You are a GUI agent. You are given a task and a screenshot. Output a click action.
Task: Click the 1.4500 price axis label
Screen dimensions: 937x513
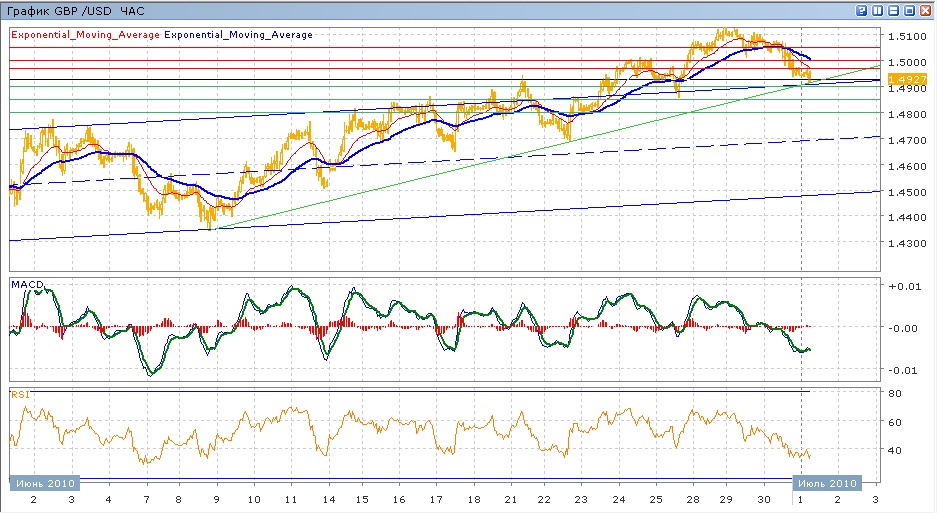[907, 192]
